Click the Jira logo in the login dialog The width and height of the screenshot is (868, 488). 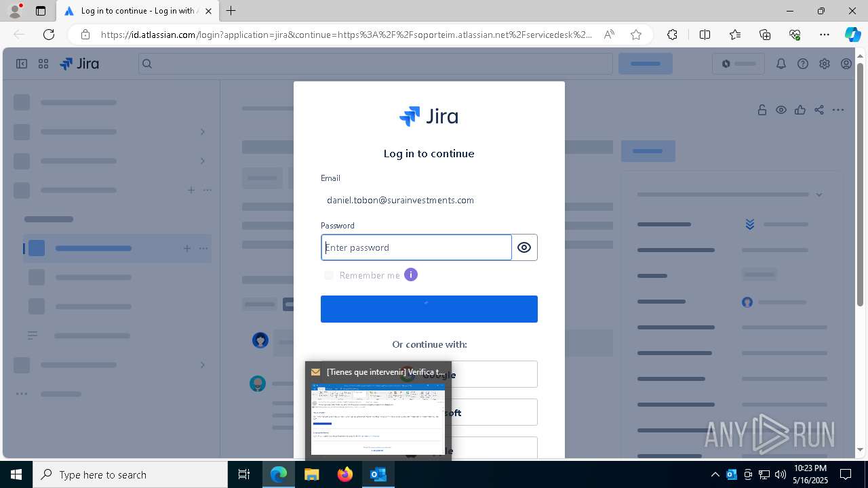point(429,117)
